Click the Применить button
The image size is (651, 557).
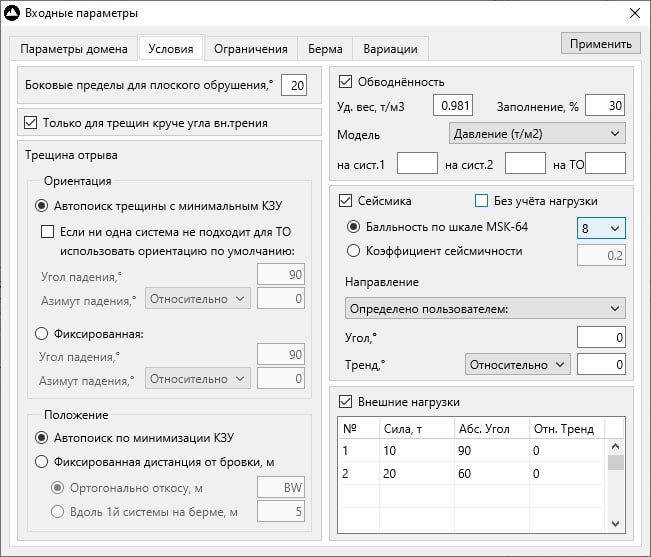pyautogui.click(x=600, y=44)
